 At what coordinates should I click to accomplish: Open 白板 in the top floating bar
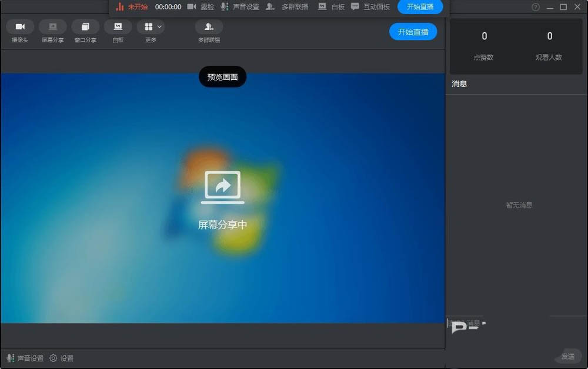click(x=332, y=6)
